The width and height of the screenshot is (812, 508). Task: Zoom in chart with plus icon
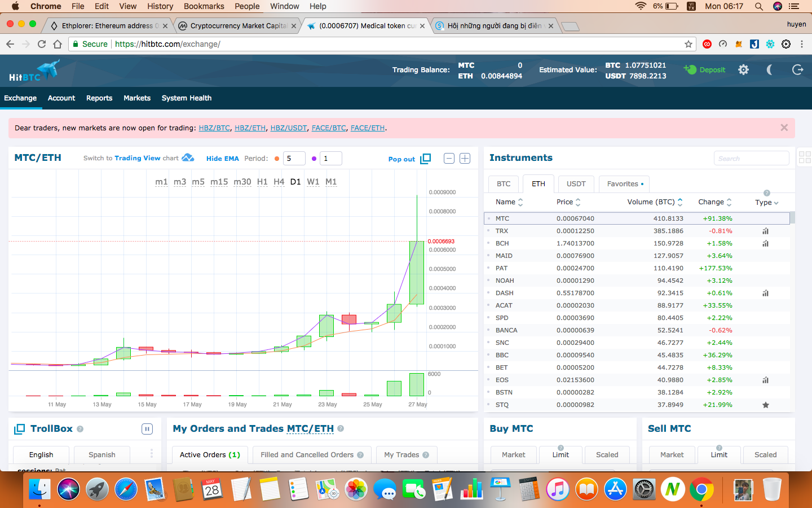pos(465,159)
